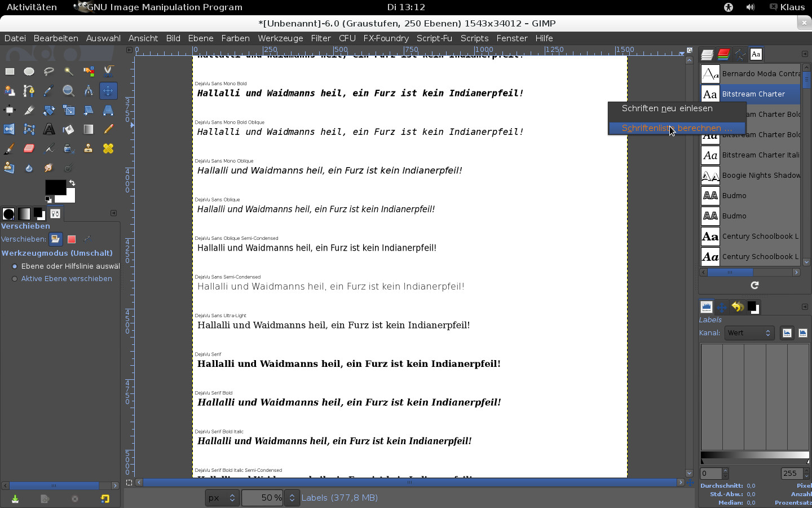Open the Filter menu
Viewport: 812px width, 508px height.
pos(321,38)
